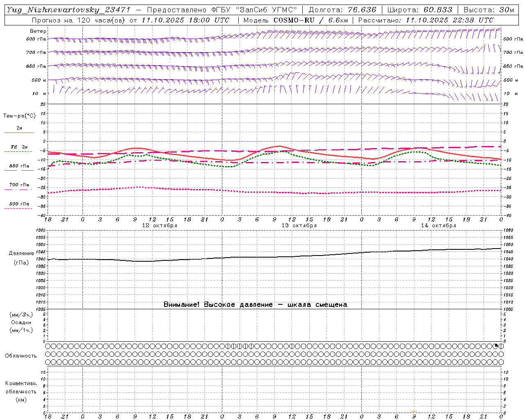Click the 13 октября date label
The width and height of the screenshot is (525, 420).
pyautogui.click(x=299, y=226)
